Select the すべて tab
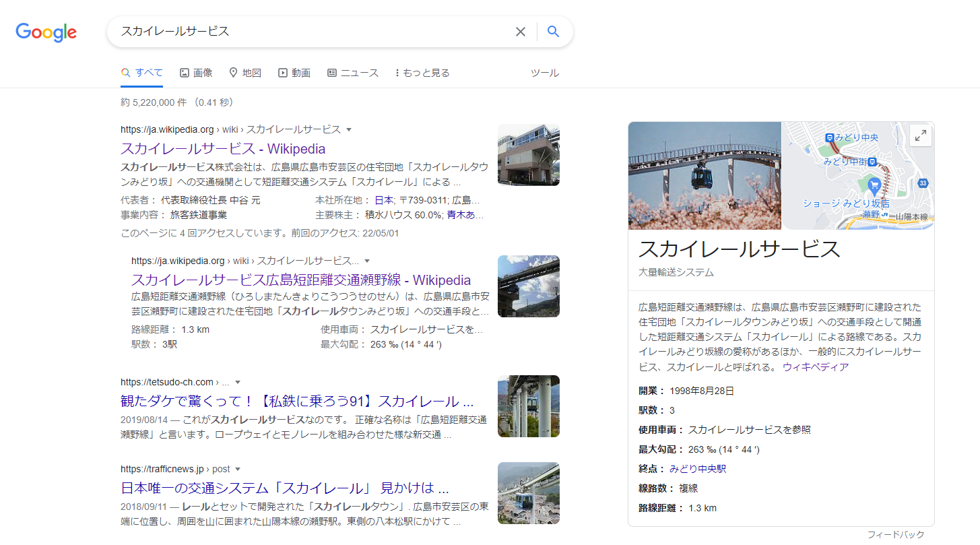This screenshot has height=545, width=980. point(141,73)
